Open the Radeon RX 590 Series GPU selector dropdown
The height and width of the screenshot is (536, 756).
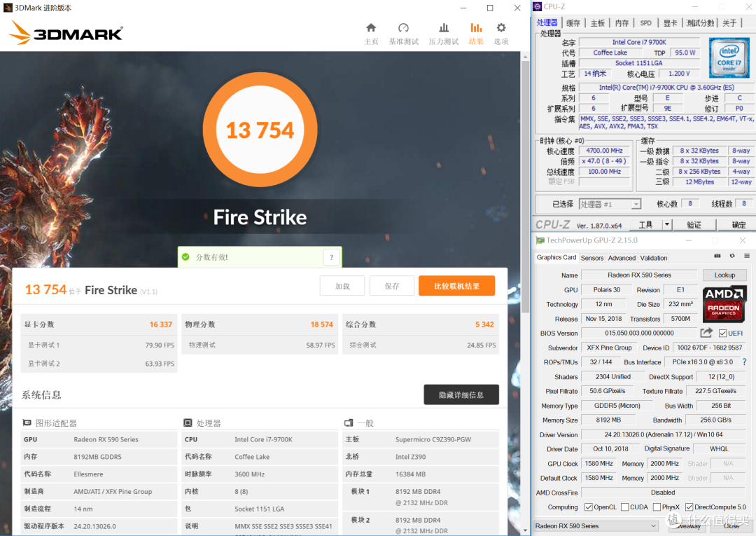click(x=596, y=526)
